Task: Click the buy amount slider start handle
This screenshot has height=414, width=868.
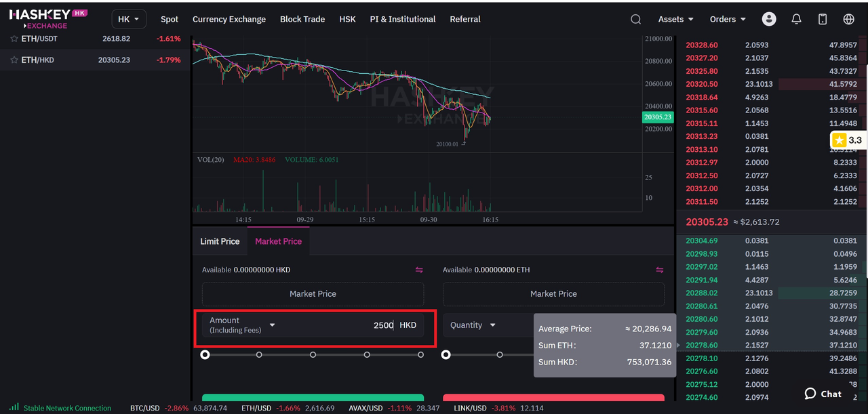Action: pos(205,354)
